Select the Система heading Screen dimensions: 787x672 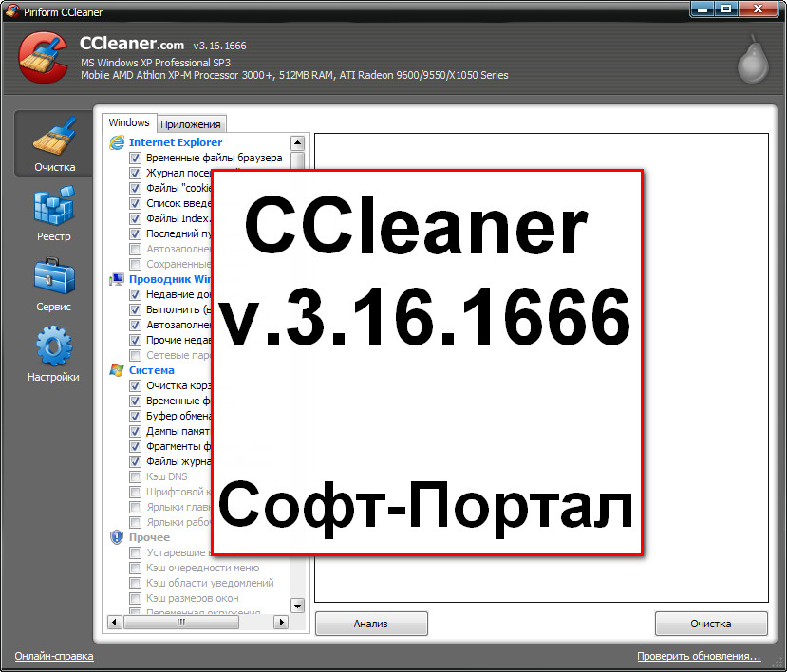click(x=152, y=370)
